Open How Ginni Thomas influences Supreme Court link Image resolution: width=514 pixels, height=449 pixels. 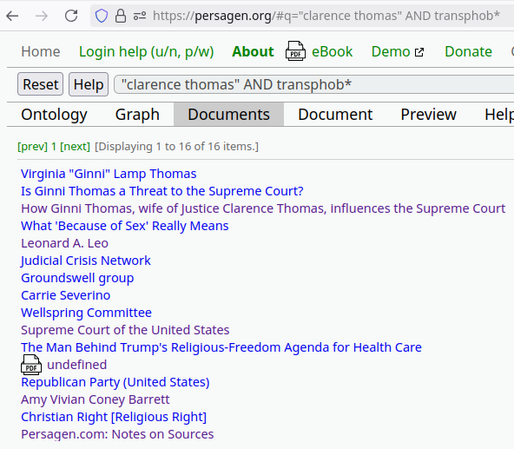point(263,208)
